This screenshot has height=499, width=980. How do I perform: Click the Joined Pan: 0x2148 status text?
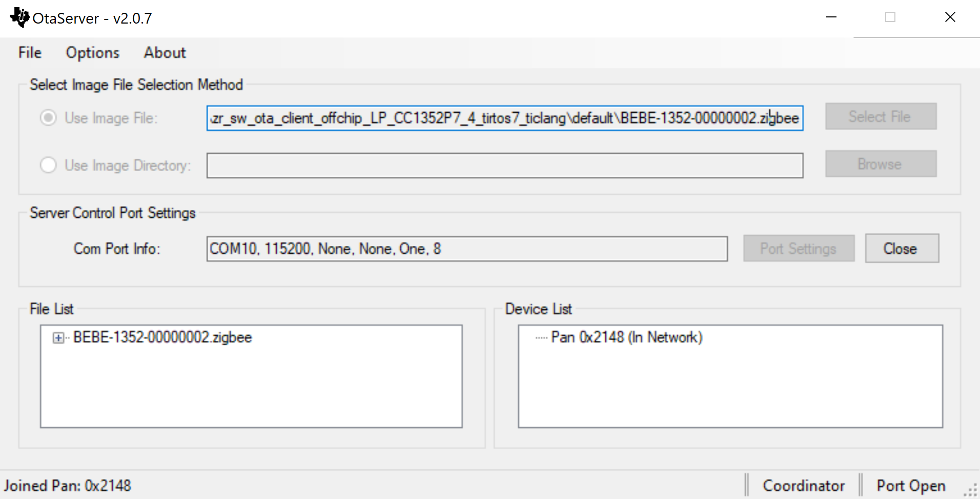click(68, 486)
